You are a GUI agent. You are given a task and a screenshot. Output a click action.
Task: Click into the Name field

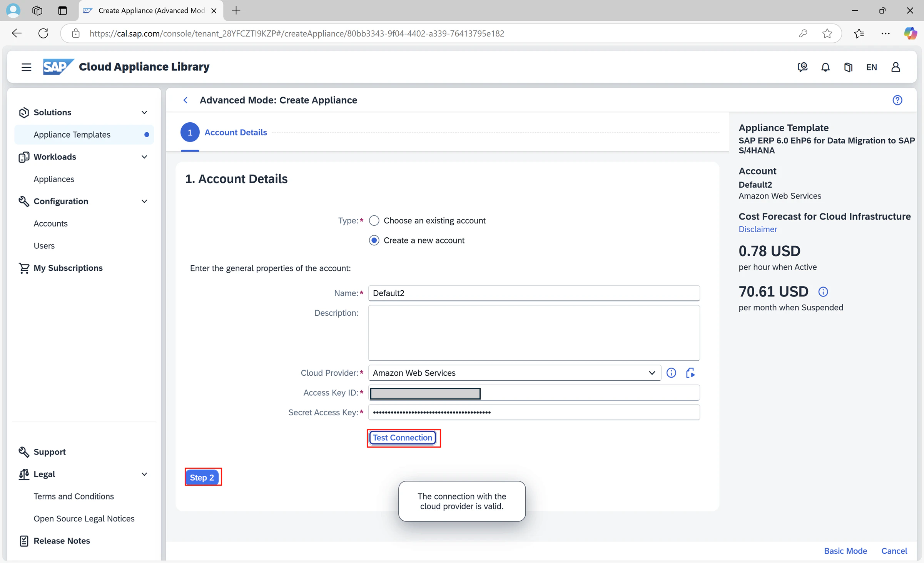534,293
